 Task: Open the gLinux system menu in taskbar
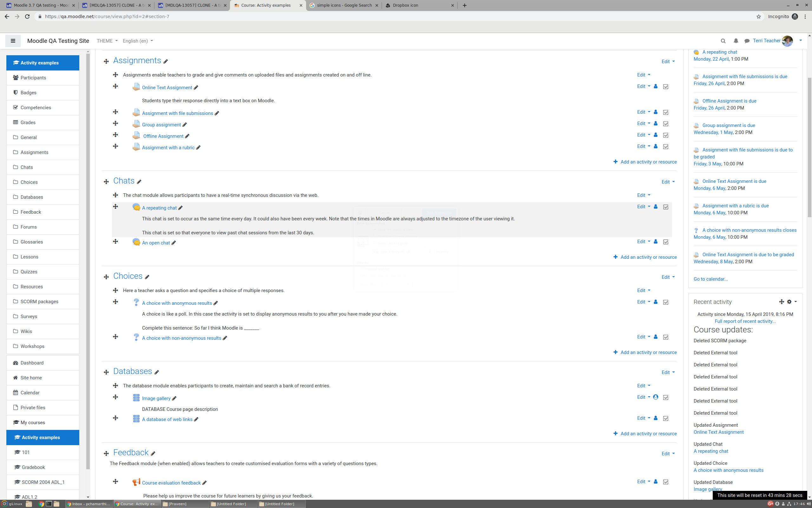(x=12, y=504)
